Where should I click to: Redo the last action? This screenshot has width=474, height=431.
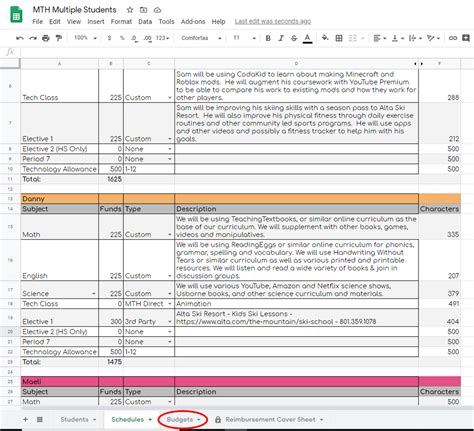pyautogui.click(x=33, y=38)
